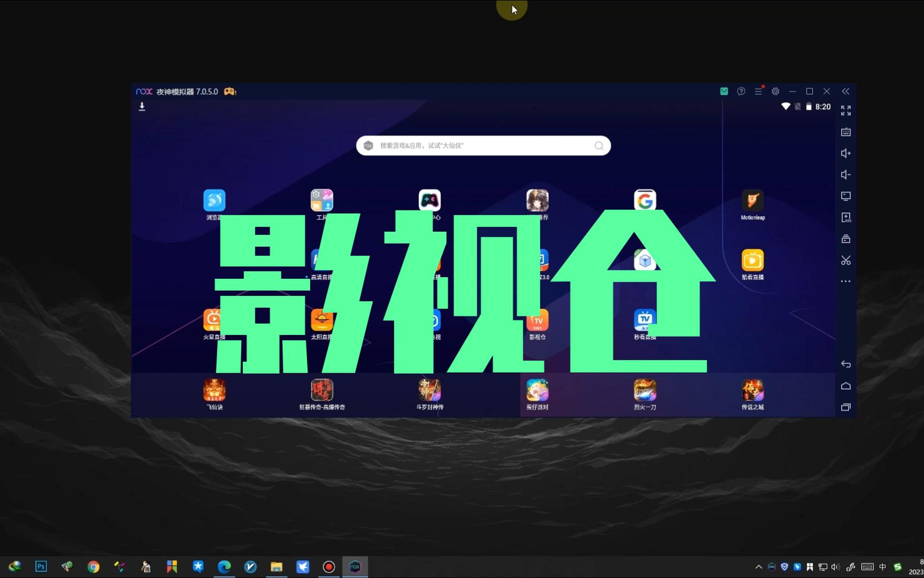The image size is (924, 578).
Task: Go back with Android back button
Action: tap(845, 364)
